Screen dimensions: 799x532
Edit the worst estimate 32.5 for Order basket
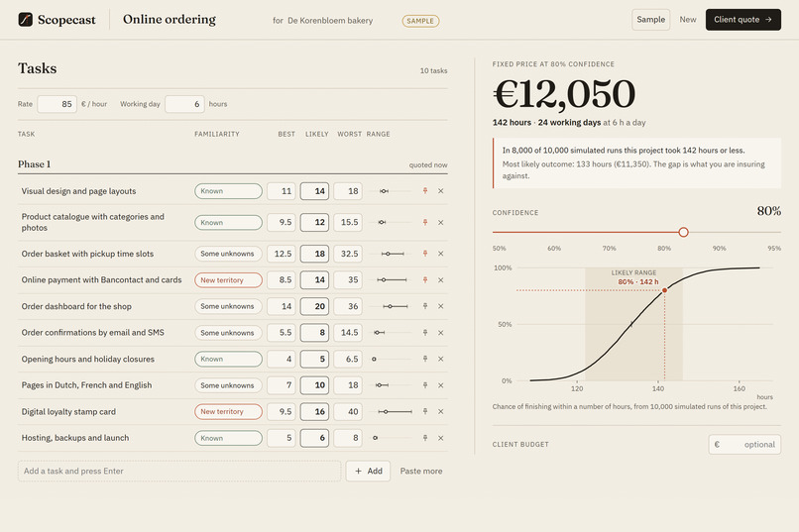point(348,254)
